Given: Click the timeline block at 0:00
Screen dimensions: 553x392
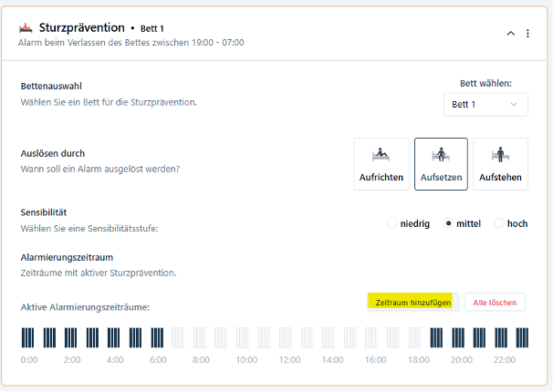Looking at the screenshot, I should [26, 338].
